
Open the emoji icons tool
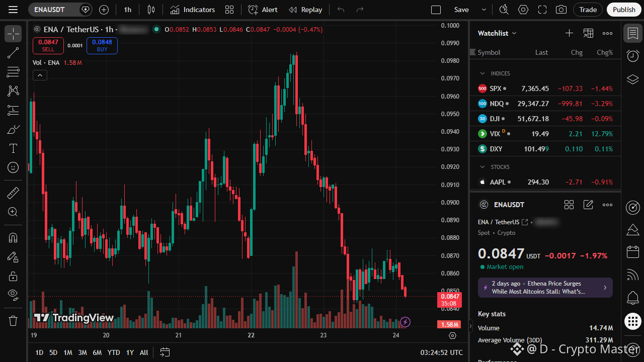pyautogui.click(x=13, y=167)
